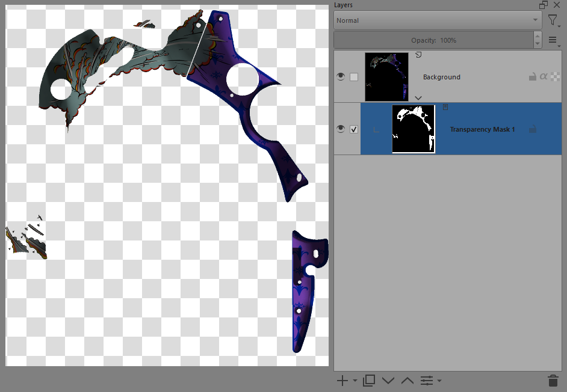Open the layers view options hamburger menu

tap(553, 40)
